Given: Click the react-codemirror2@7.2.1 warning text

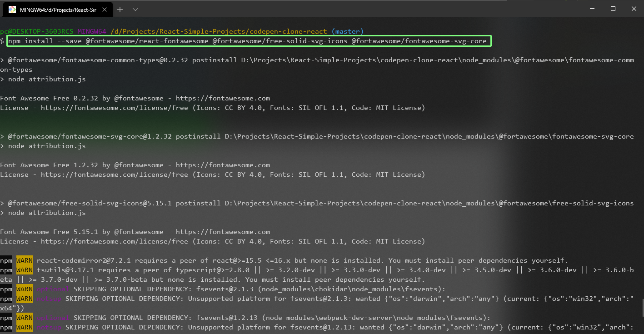Looking at the screenshot, I should (x=302, y=260).
